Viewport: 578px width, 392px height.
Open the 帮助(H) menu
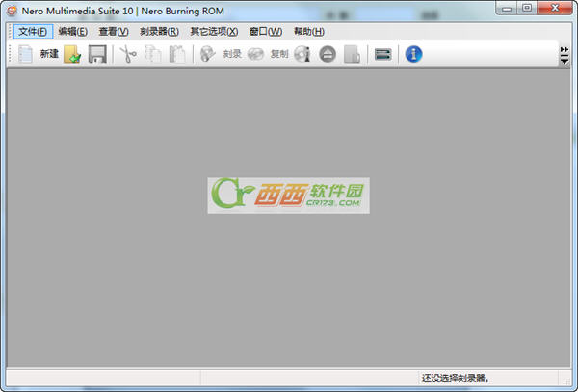click(309, 32)
